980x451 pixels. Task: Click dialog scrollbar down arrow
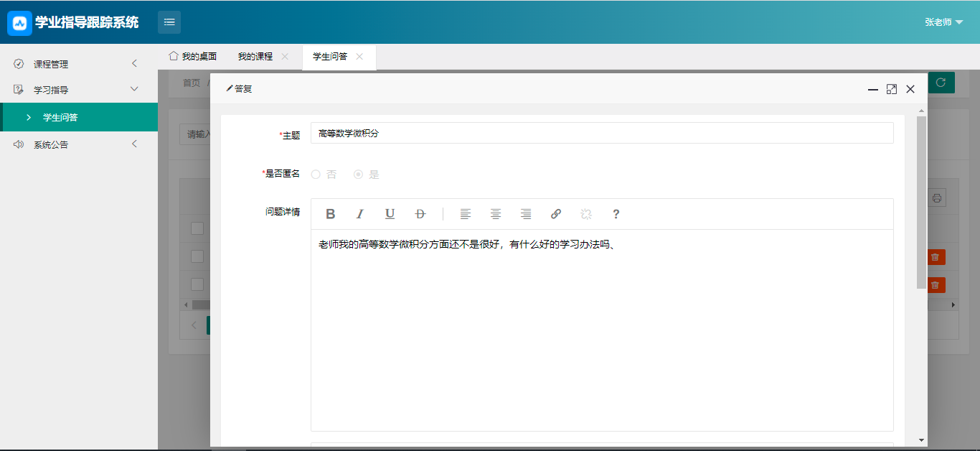(x=921, y=440)
